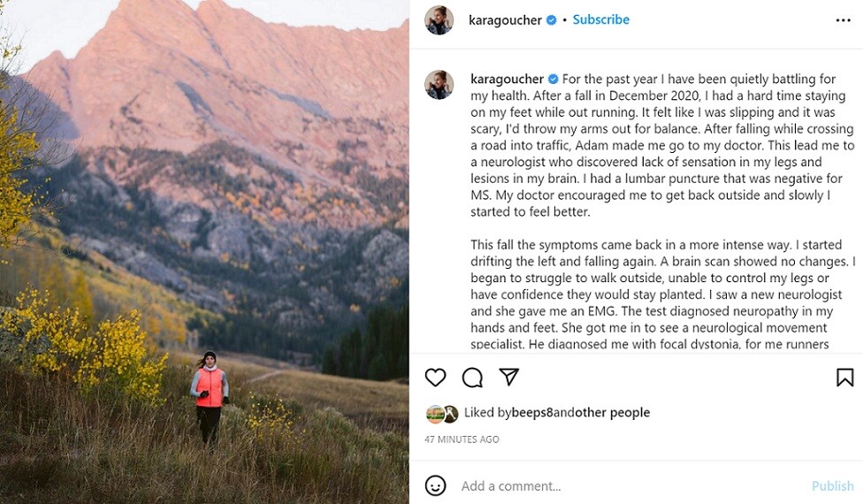Click the liker avatars thumbnail
The width and height of the screenshot is (863, 504).
[x=442, y=413]
